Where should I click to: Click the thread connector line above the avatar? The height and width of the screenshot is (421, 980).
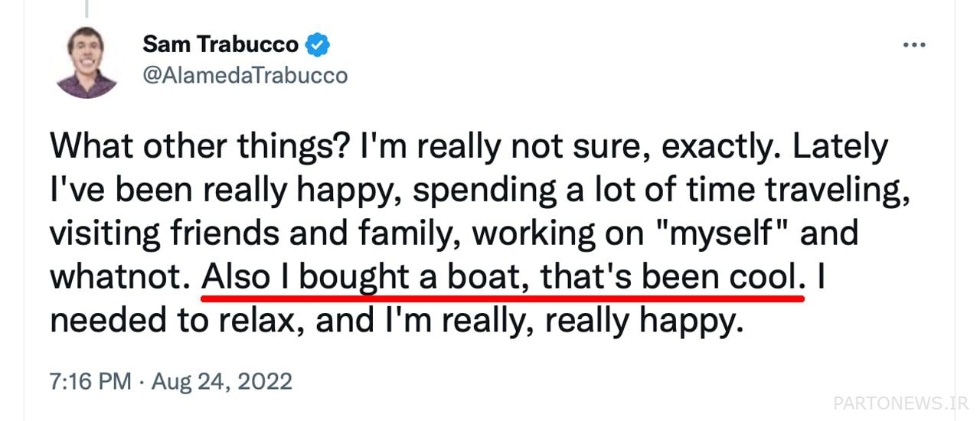point(86,8)
